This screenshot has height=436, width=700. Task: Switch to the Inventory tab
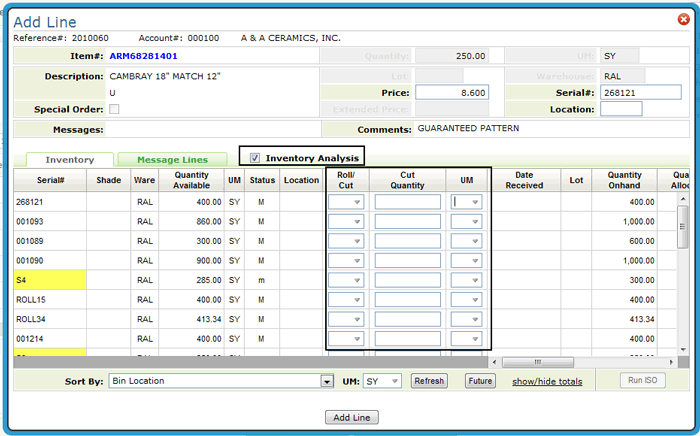70,160
